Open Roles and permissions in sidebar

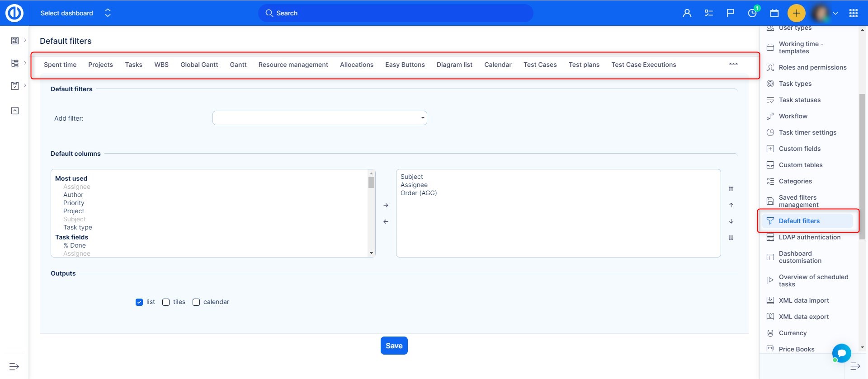click(x=812, y=67)
